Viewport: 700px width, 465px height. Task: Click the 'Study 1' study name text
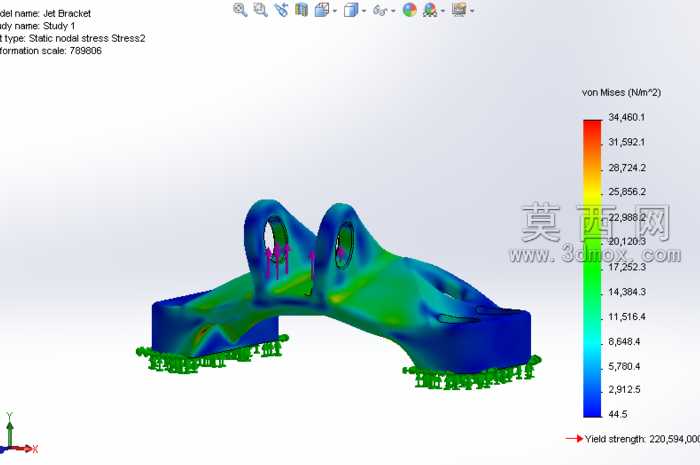[59, 26]
